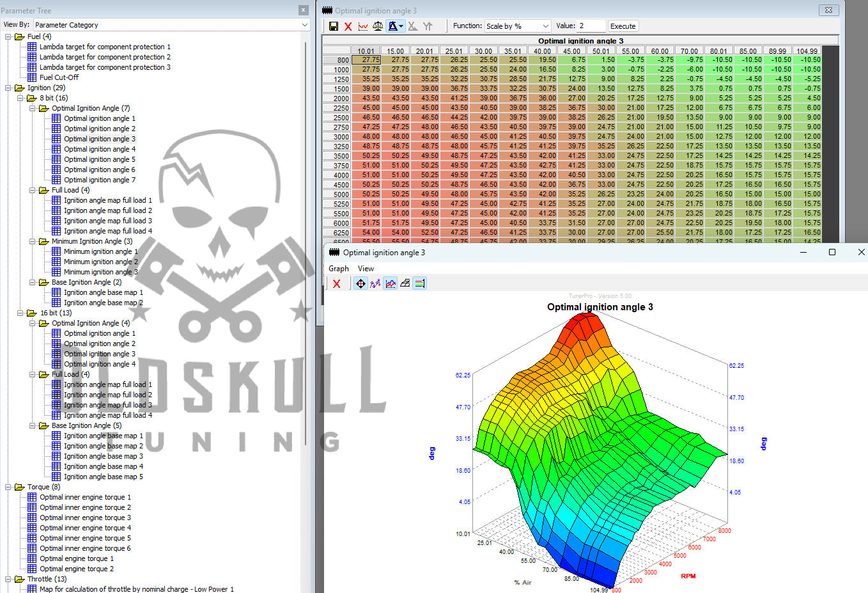Open the blue triangle tool dropdown in table toolbar
The height and width of the screenshot is (593, 868).
(401, 26)
